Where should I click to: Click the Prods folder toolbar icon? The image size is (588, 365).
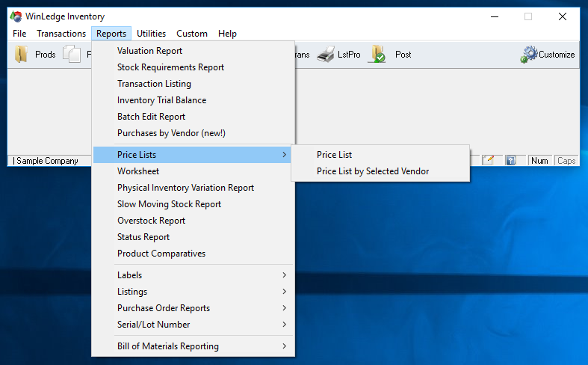[22, 55]
